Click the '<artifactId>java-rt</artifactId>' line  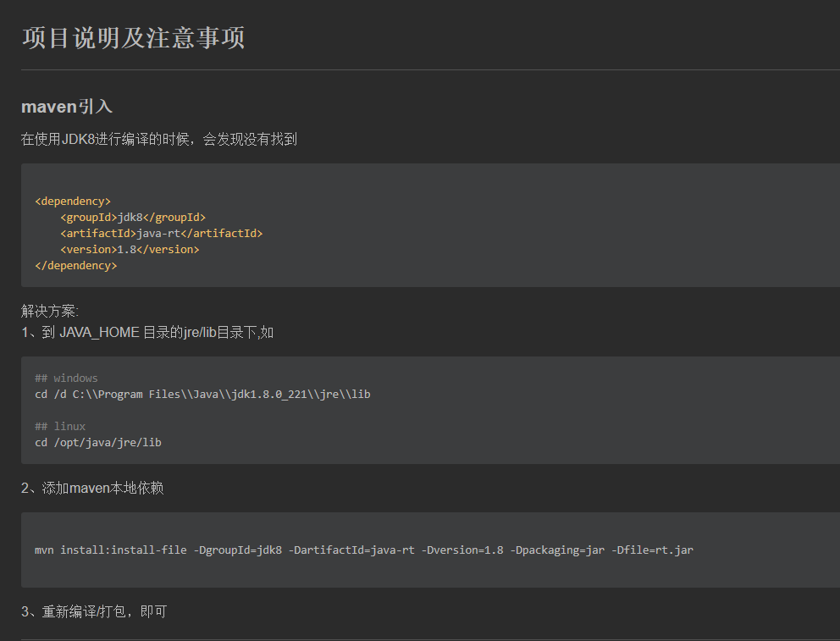(x=161, y=234)
